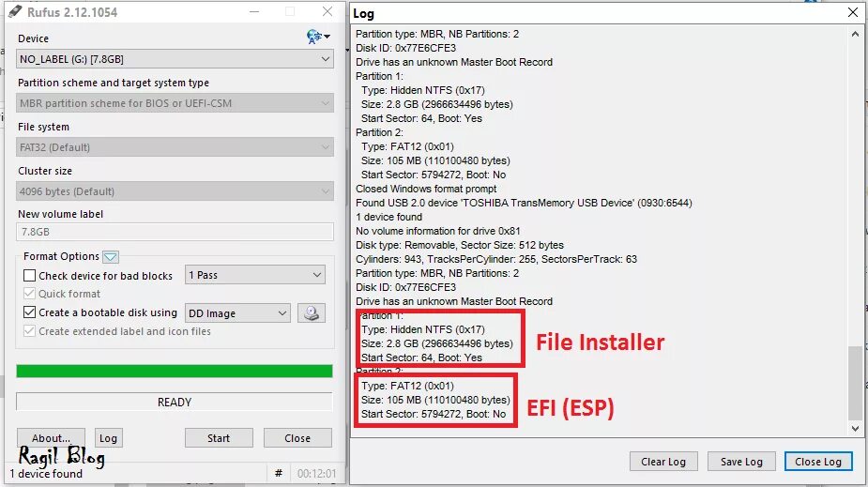
Task: Click log line 'Found USB 2.0 device TOSHIBA TransMemory'
Action: pos(524,203)
